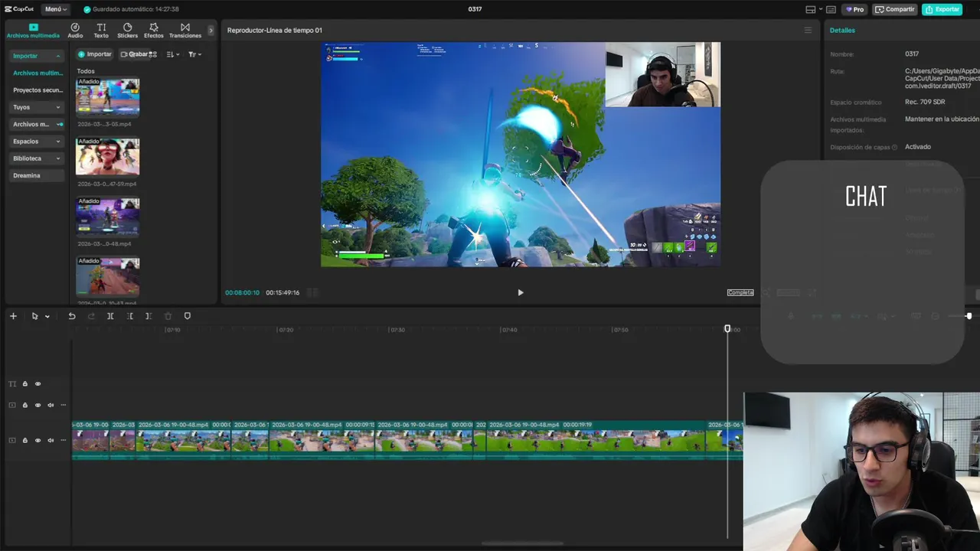Hide the upper video track

click(x=38, y=406)
